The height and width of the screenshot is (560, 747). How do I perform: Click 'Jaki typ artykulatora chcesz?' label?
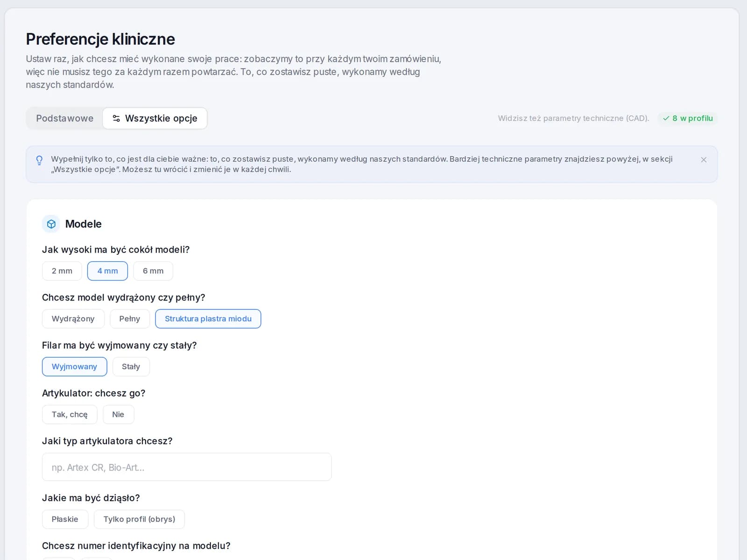(x=107, y=441)
